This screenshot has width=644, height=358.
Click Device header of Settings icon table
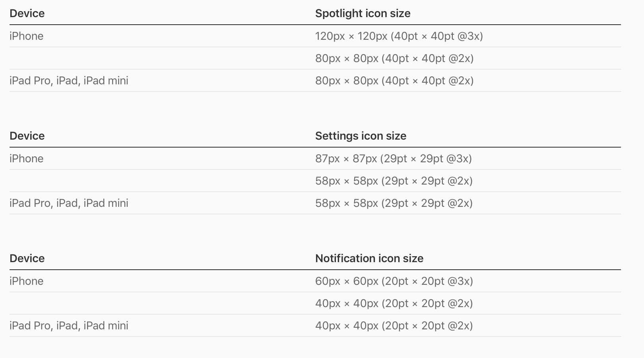[x=27, y=136]
